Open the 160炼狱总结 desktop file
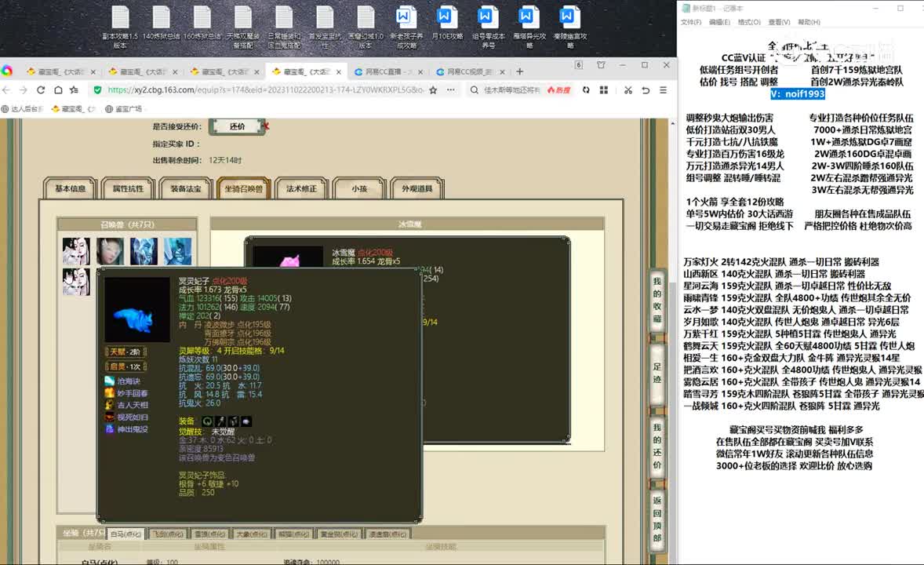This screenshot has width=924, height=565. tap(202, 24)
